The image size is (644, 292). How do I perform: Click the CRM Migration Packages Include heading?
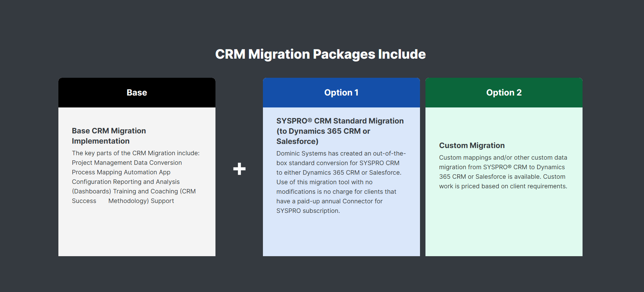[320, 54]
